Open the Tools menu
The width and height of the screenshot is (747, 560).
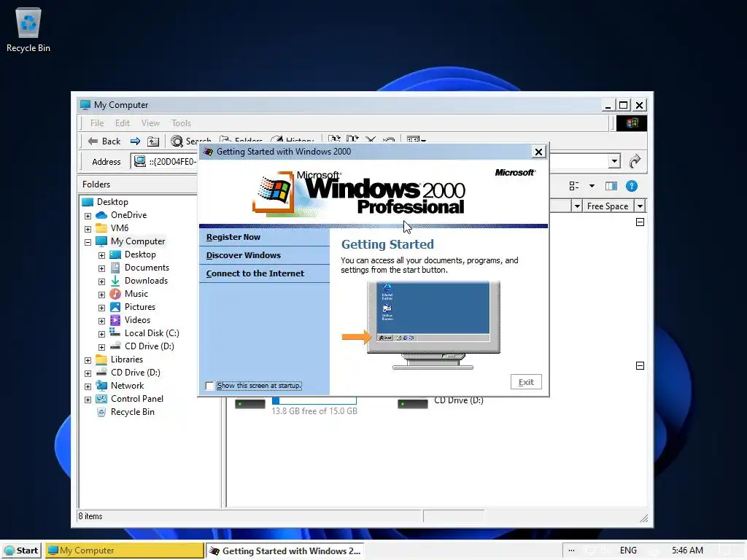click(x=181, y=123)
